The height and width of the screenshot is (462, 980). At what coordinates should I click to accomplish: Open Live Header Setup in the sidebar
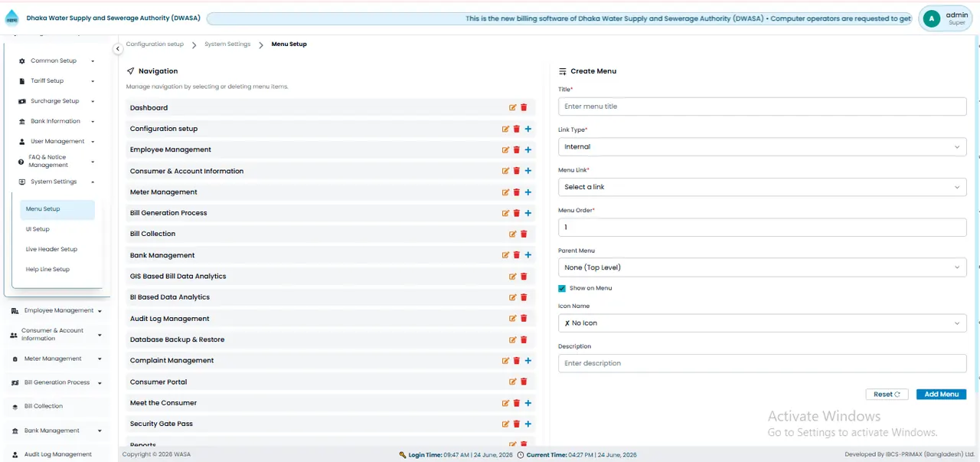[51, 249]
